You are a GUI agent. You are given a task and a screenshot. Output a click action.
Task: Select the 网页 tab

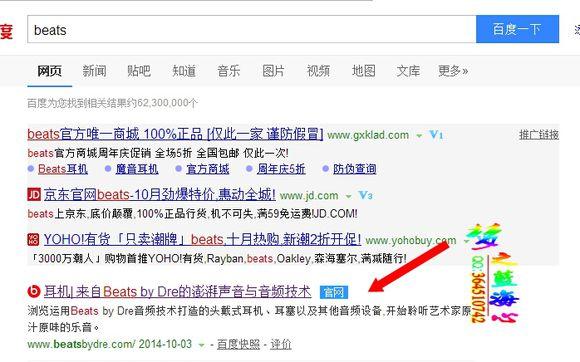click(x=50, y=71)
